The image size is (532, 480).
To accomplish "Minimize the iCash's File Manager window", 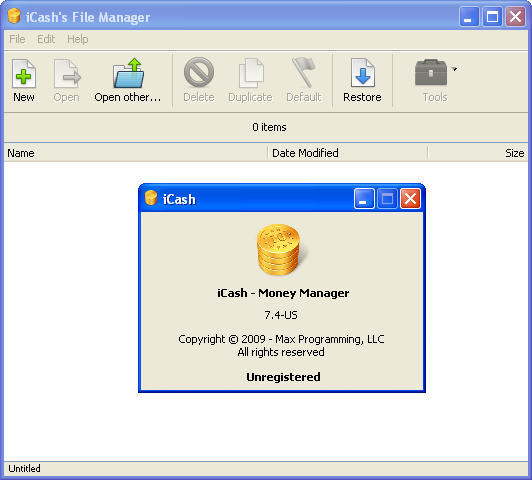I will (469, 16).
